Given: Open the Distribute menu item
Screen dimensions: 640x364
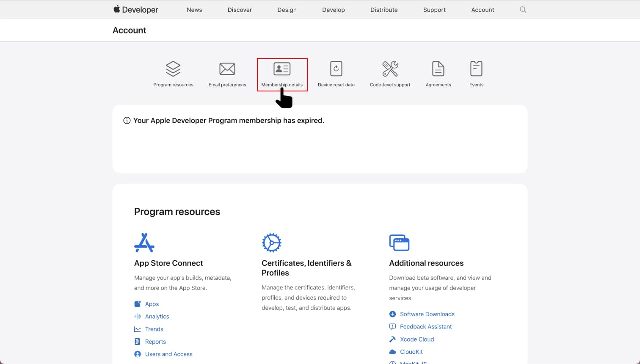Looking at the screenshot, I should click(383, 9).
